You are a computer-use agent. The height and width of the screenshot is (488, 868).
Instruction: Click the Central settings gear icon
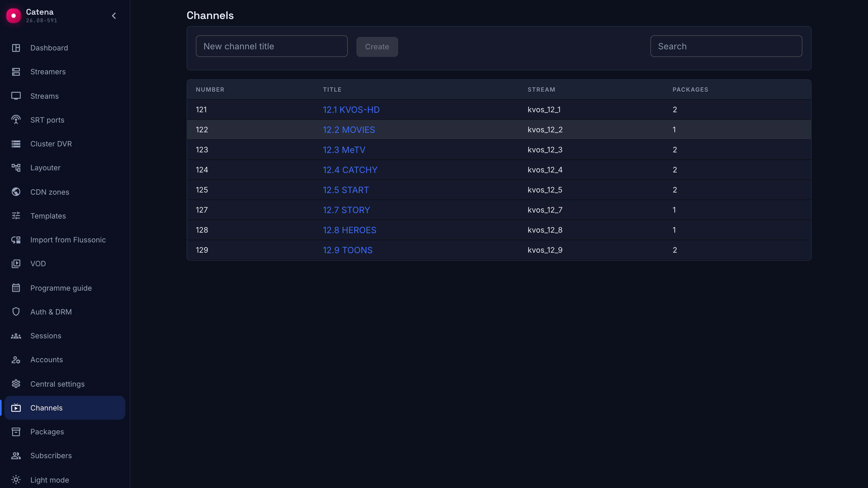16,384
